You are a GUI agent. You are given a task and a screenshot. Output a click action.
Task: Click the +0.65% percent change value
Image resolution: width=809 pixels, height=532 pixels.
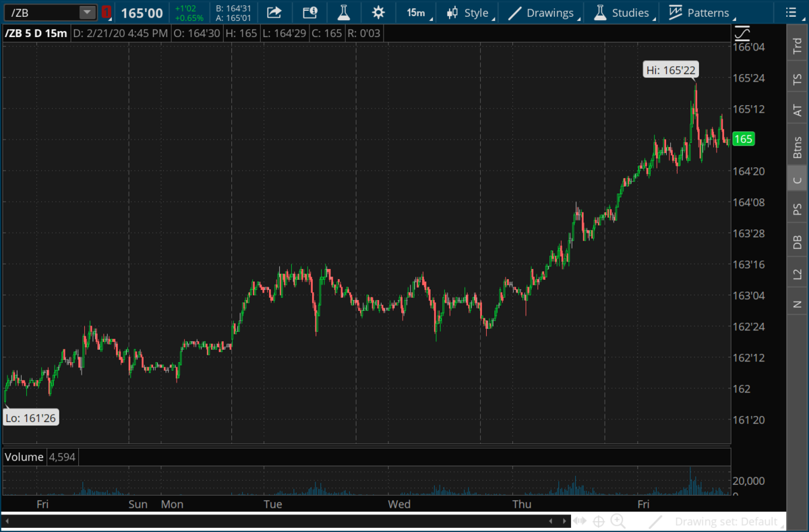point(189,18)
